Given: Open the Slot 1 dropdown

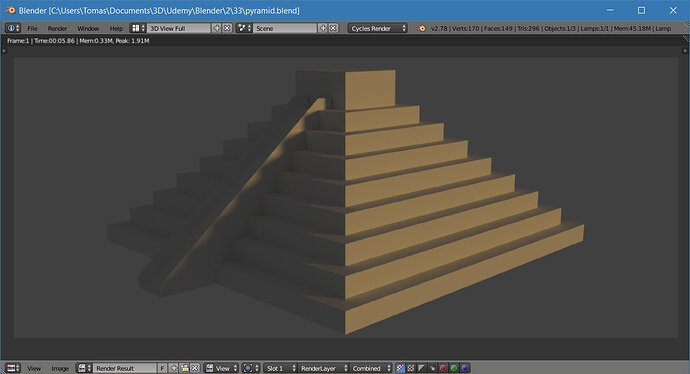Looking at the screenshot, I should point(281,368).
